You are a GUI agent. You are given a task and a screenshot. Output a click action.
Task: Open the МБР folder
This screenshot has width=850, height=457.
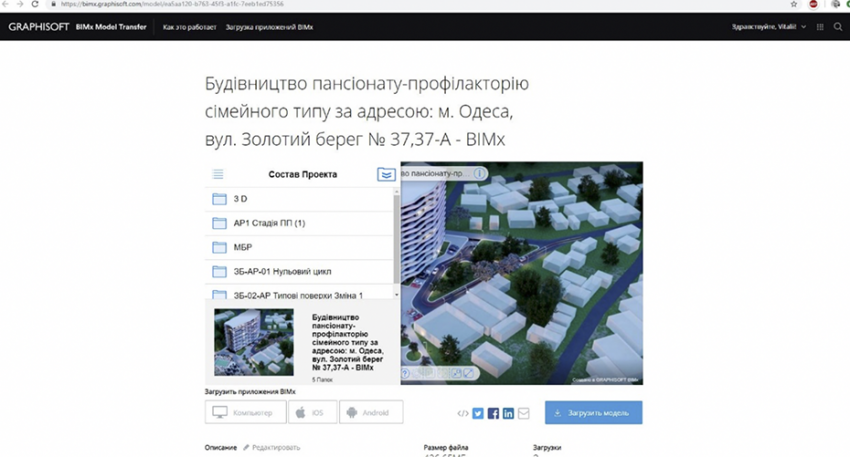coord(242,247)
